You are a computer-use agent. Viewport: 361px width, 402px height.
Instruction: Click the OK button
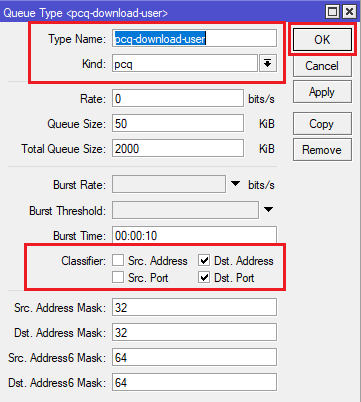322,40
